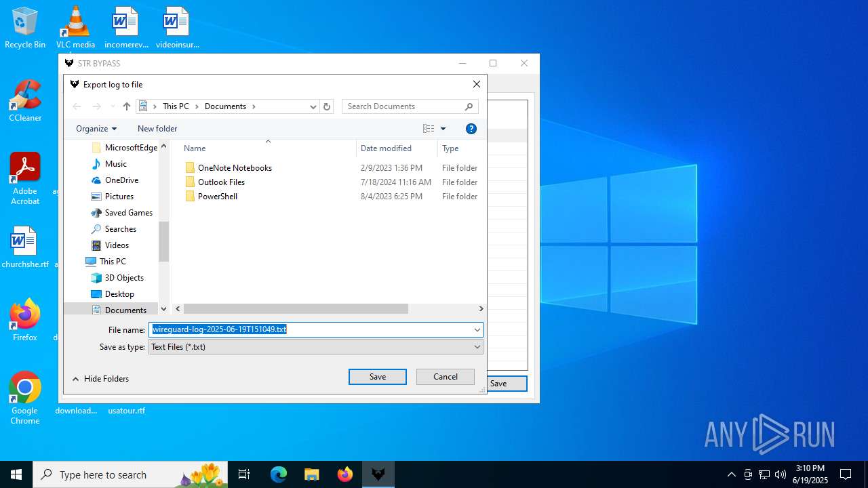Open Microsoft Edge from taskbar

tap(279, 474)
